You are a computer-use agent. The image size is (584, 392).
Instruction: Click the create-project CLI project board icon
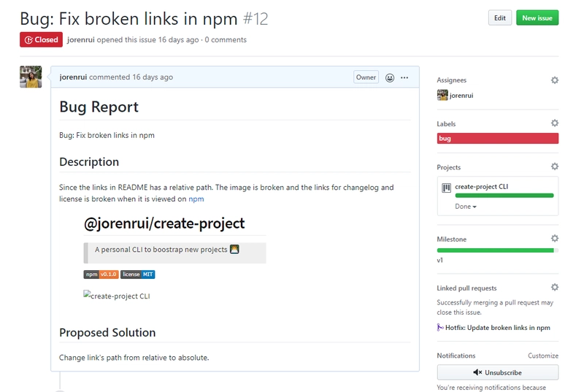(x=446, y=188)
